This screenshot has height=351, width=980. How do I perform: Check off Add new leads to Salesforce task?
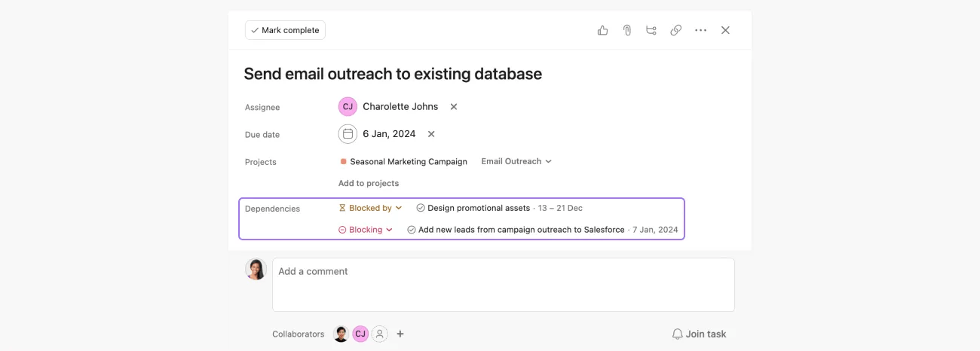[x=412, y=230]
